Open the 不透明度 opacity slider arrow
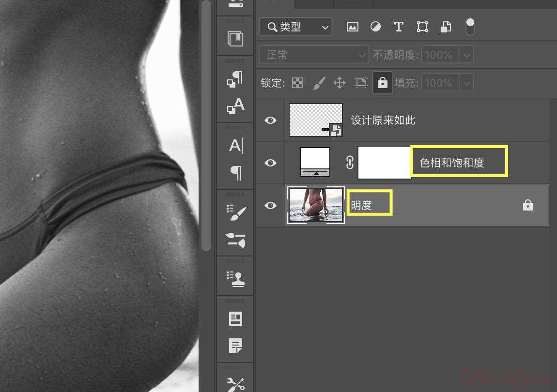The image size is (557, 392). tap(467, 55)
